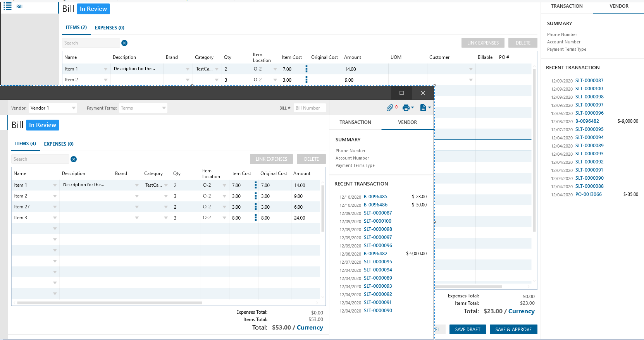
Task: Click the list icon beside Bill at top-left
Action: [7, 7]
